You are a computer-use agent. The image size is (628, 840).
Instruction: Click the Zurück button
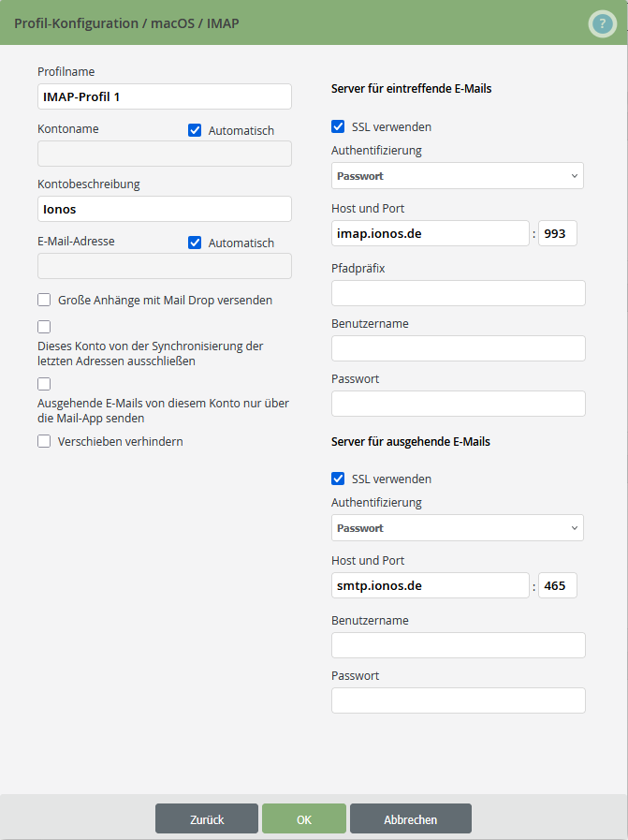pyautogui.click(x=206, y=818)
